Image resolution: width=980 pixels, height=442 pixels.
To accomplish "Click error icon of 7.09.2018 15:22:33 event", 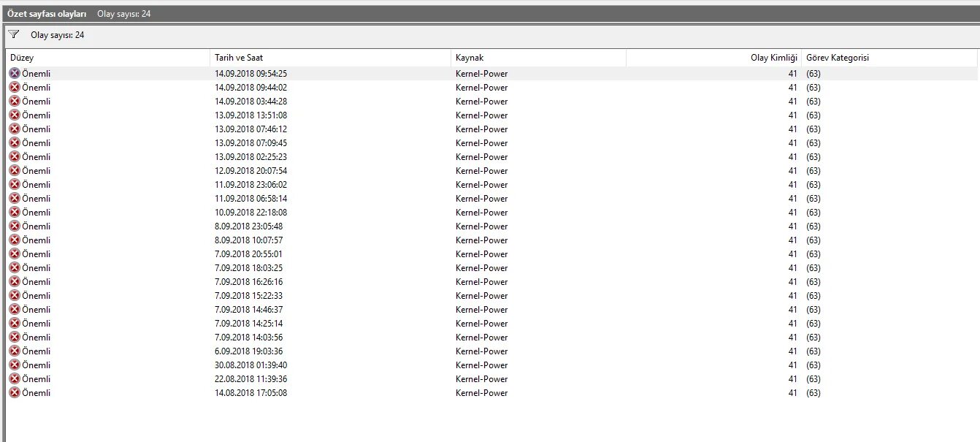I will 15,295.
